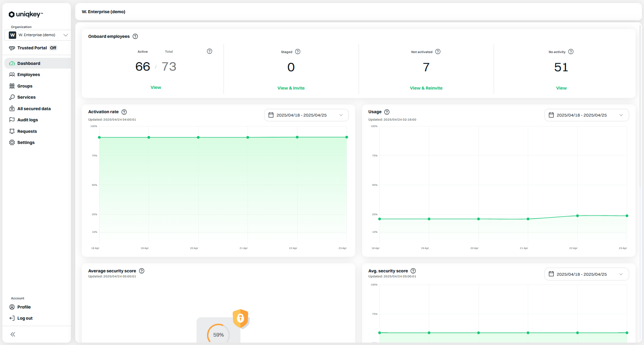This screenshot has width=644, height=345.
Task: Open Activation rate date range dropdown
Action: coord(306,115)
